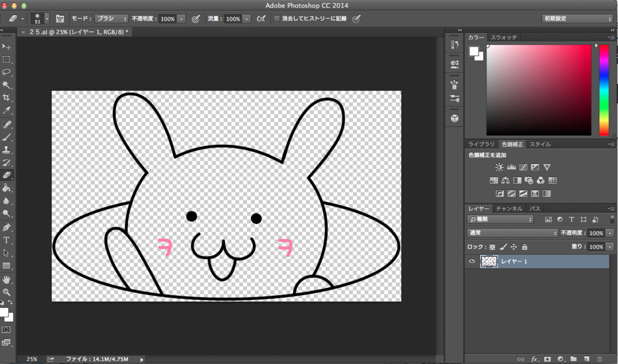Switch to the スウォッチ tab
Image resolution: width=618 pixels, height=364 pixels.
(x=503, y=37)
